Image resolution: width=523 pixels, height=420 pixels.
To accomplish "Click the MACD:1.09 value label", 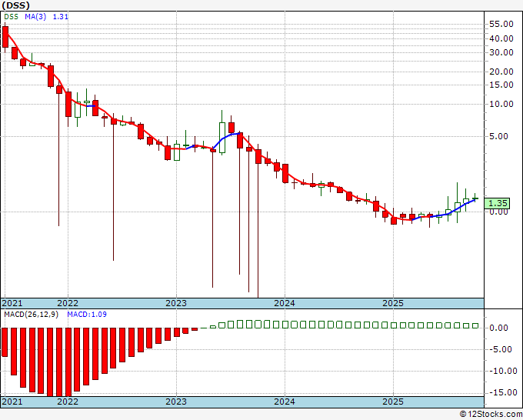I will click(x=87, y=315).
